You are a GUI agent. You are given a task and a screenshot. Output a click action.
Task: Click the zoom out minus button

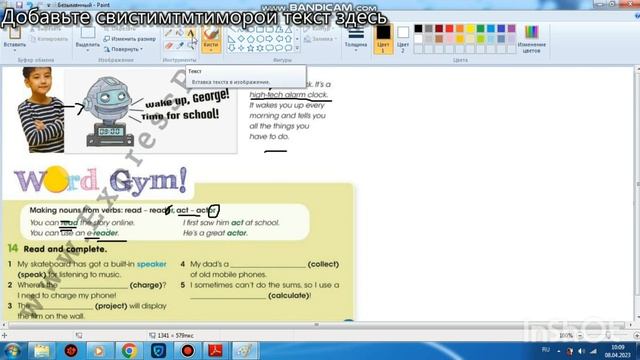click(580, 336)
